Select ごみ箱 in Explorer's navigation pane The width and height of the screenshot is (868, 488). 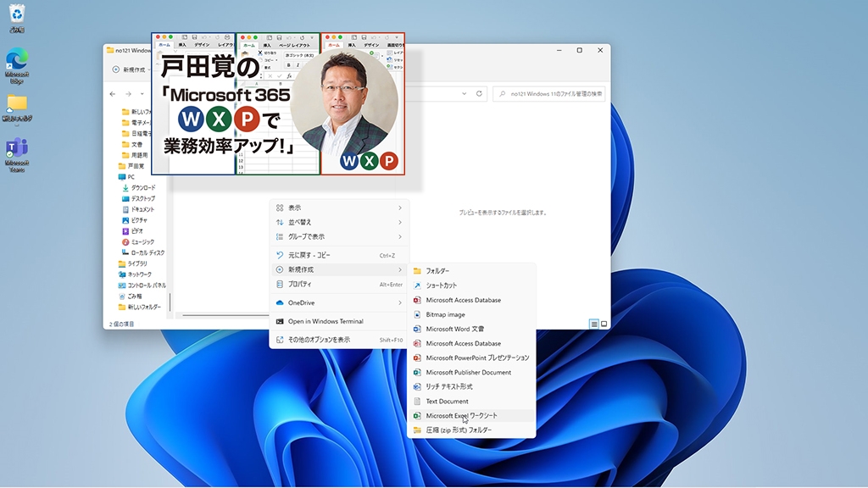(x=131, y=296)
